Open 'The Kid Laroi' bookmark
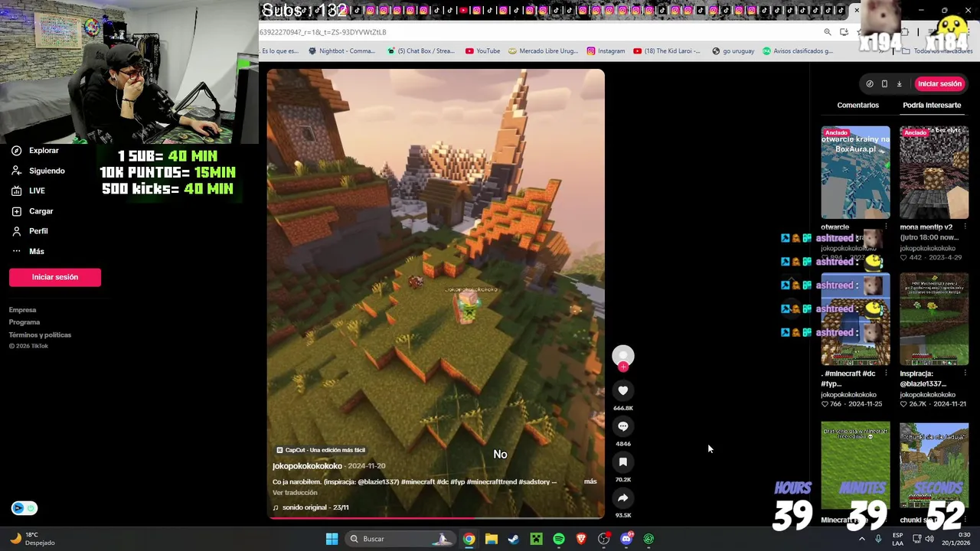This screenshot has height=551, width=980. point(666,51)
